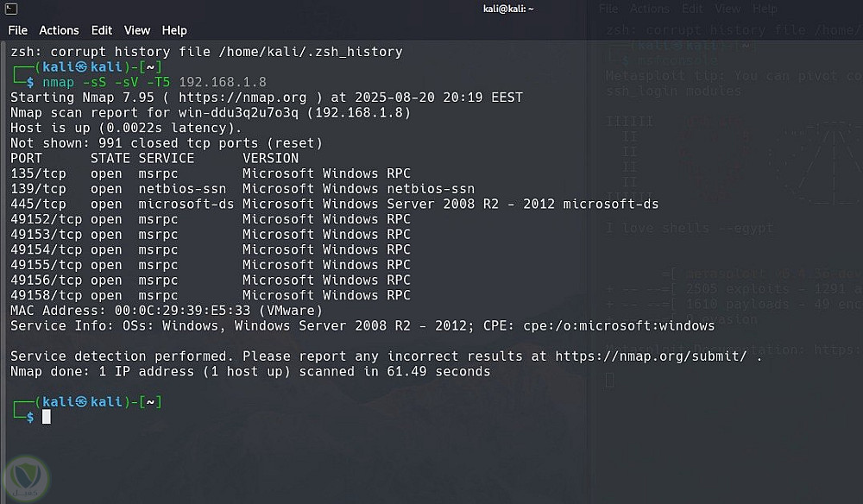Open the File menu
Screen dimensions: 863x504
coord(18,30)
